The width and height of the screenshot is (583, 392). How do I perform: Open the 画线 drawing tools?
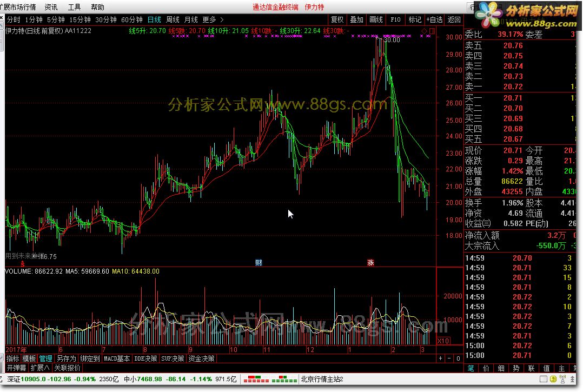pyautogui.click(x=376, y=19)
